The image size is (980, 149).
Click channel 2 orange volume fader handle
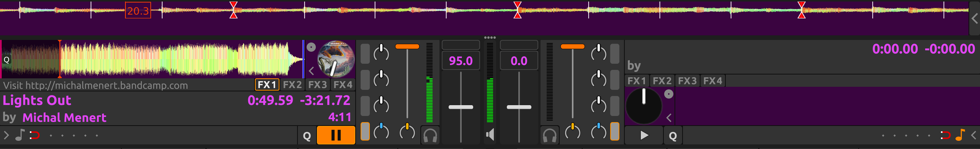point(572,46)
